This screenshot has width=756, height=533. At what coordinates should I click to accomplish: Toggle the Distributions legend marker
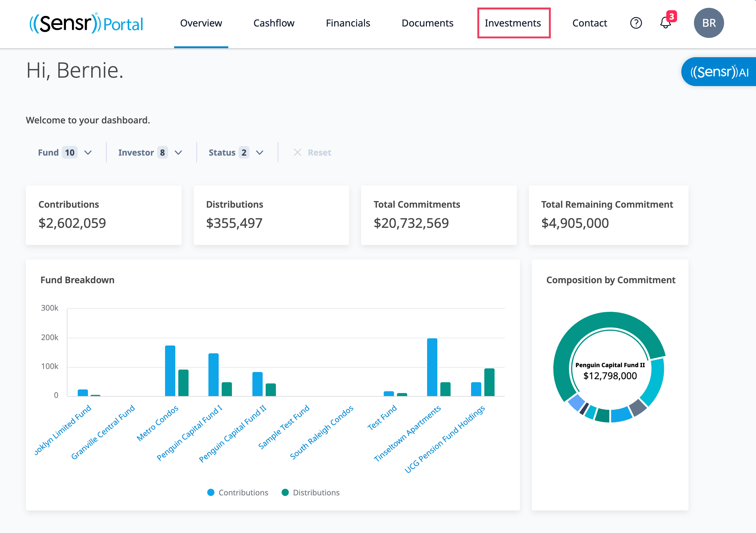click(x=285, y=492)
